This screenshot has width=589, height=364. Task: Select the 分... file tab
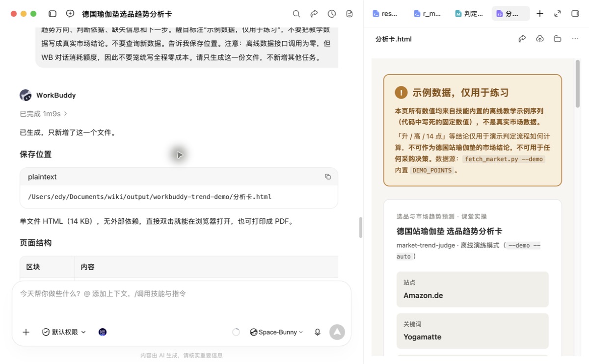click(510, 14)
